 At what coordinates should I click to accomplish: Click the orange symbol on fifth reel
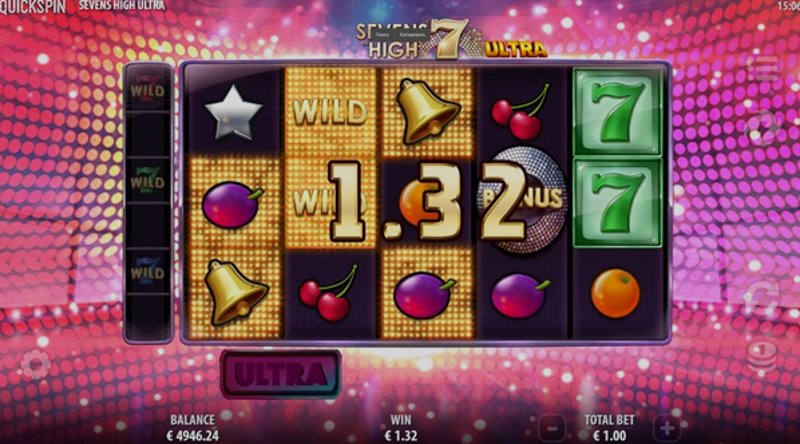tap(615, 293)
